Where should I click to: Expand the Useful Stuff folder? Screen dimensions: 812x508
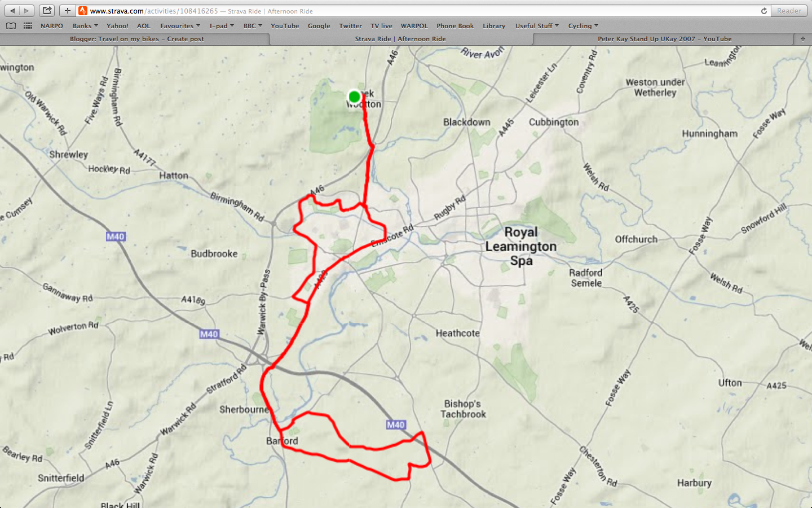point(537,26)
